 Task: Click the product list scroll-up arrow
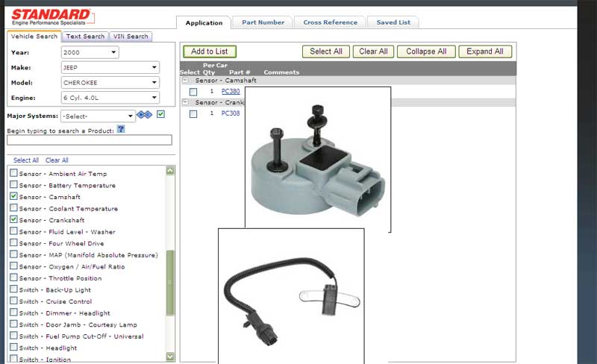(x=170, y=171)
